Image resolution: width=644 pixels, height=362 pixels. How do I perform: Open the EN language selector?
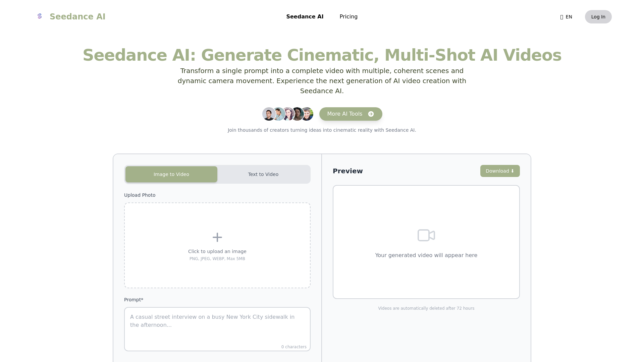(566, 17)
